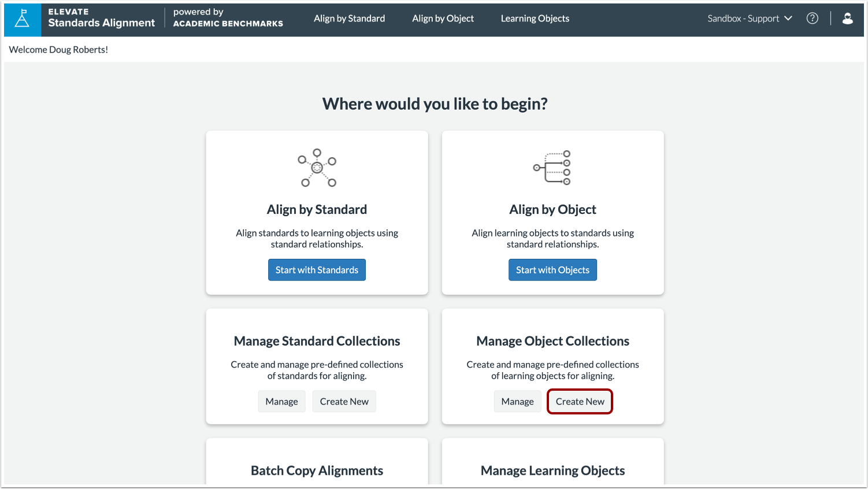Click the Manage Standard Collections heading
The height and width of the screenshot is (489, 868).
(x=317, y=341)
